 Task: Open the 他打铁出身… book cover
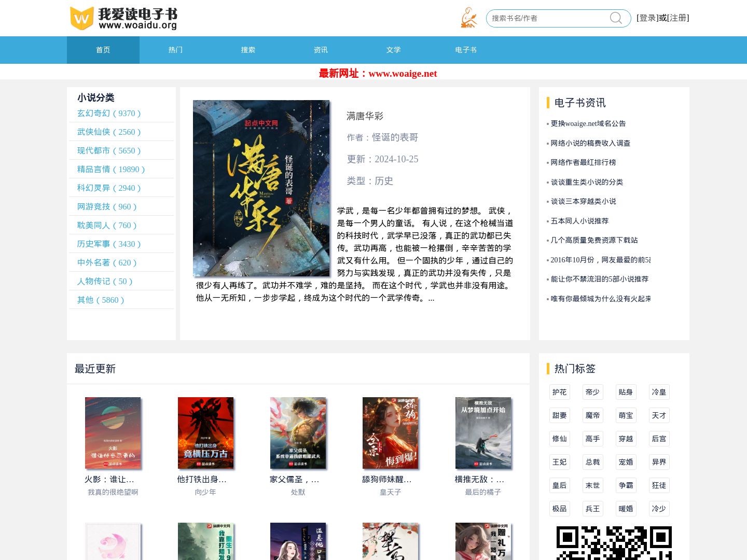coord(205,433)
